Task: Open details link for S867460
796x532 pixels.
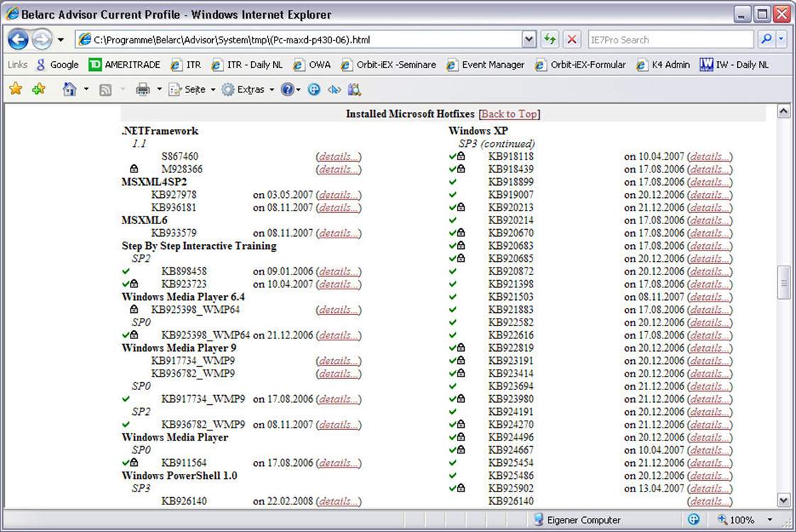Action: tap(338, 156)
